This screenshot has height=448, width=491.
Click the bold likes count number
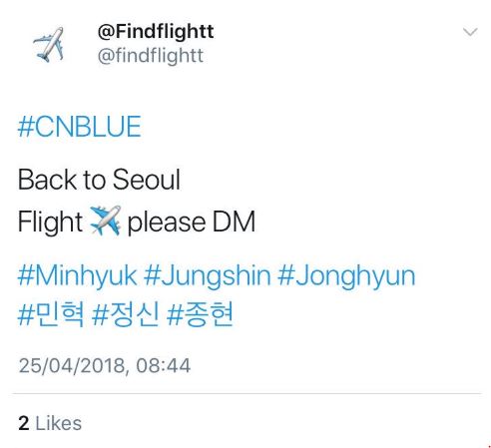24,423
